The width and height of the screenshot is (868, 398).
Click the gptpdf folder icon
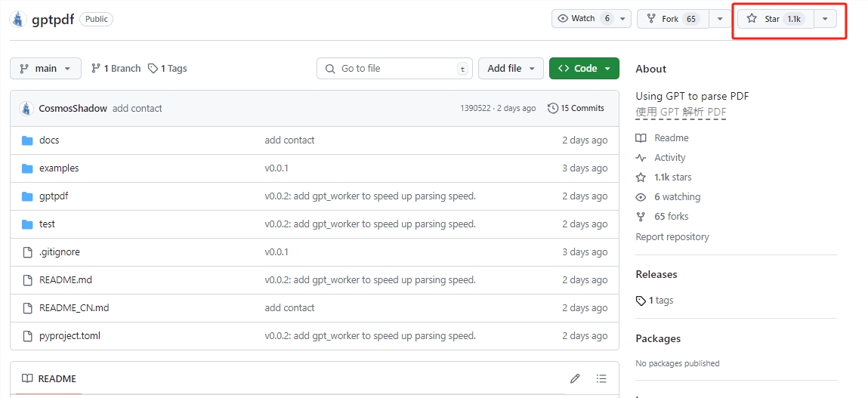pyautogui.click(x=27, y=196)
